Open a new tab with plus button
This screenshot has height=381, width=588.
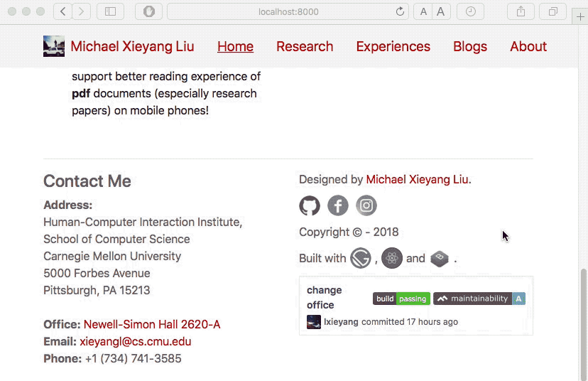pyautogui.click(x=580, y=16)
